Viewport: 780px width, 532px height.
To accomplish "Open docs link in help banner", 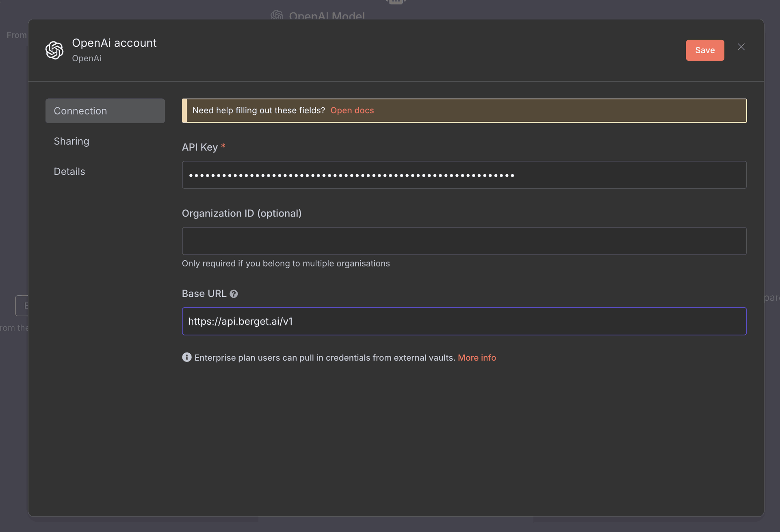I will (352, 110).
